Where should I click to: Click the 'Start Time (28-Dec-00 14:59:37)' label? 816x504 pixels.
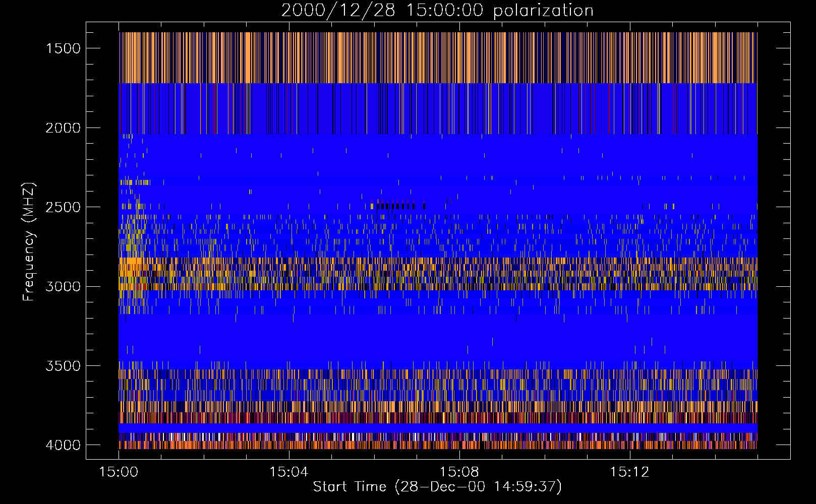click(437, 487)
